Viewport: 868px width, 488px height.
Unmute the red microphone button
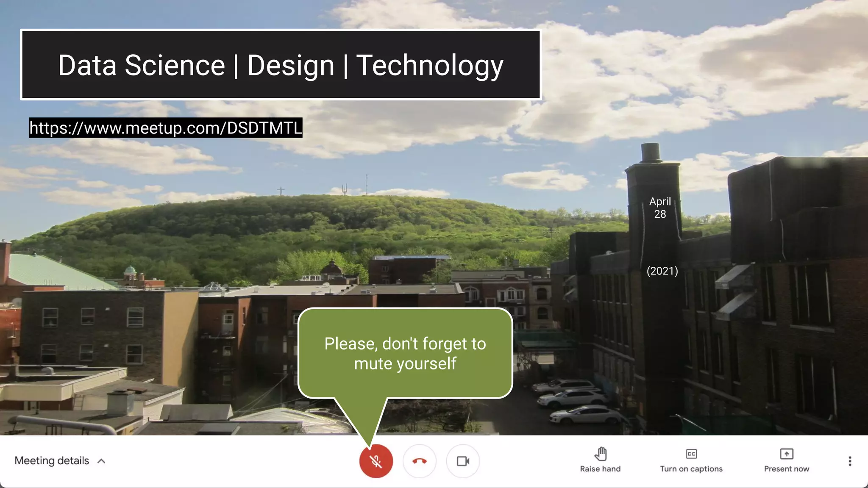coord(376,461)
